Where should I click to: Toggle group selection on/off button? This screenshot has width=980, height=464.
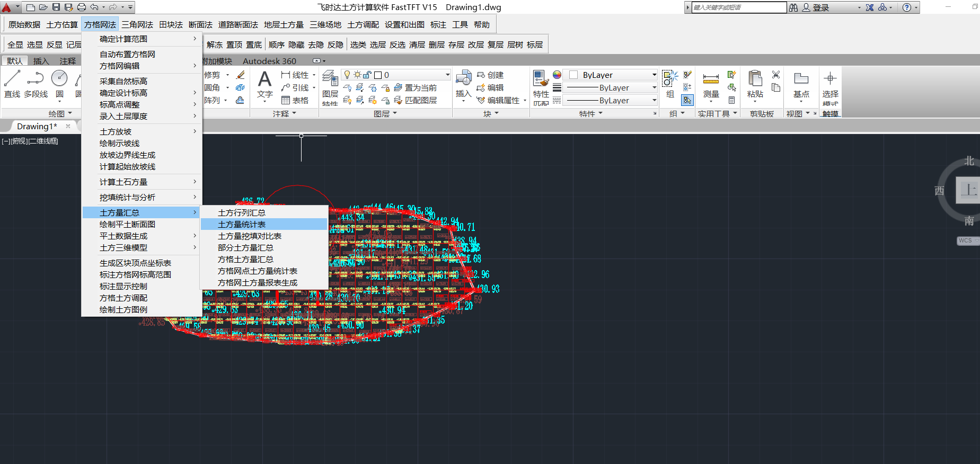[x=687, y=100]
